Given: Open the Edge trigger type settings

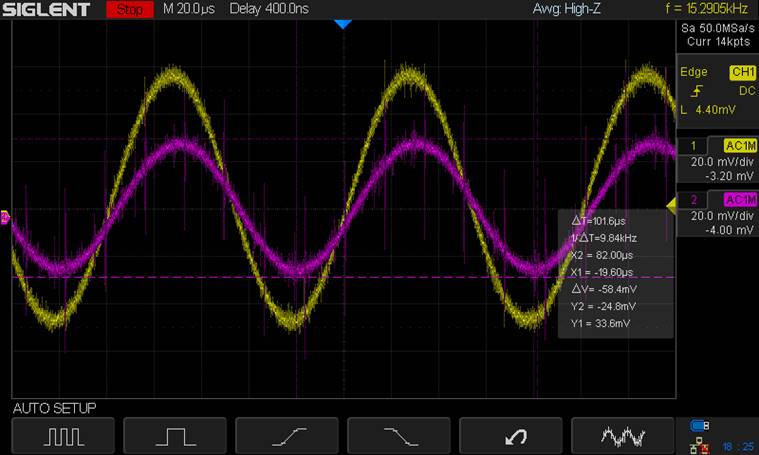Looking at the screenshot, I should [694, 72].
